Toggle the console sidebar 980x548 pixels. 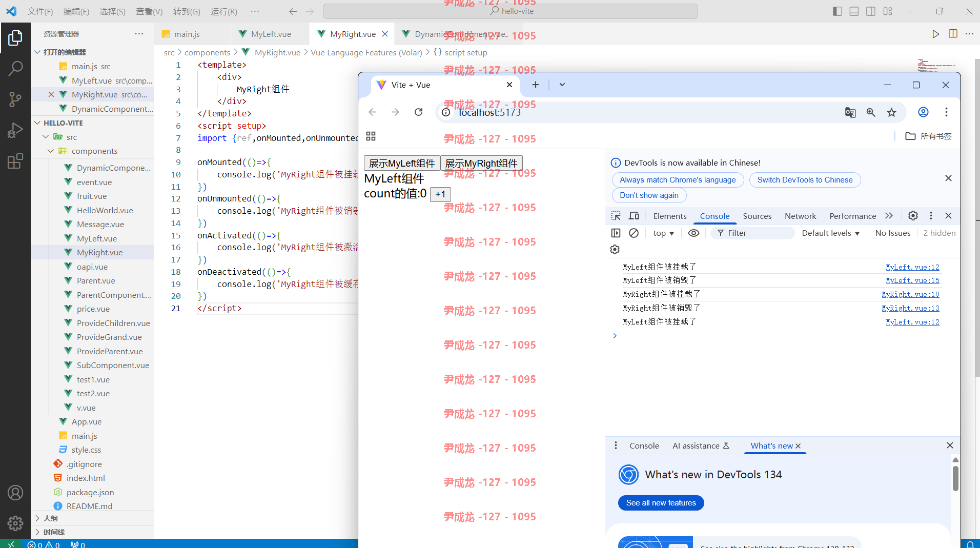click(616, 233)
